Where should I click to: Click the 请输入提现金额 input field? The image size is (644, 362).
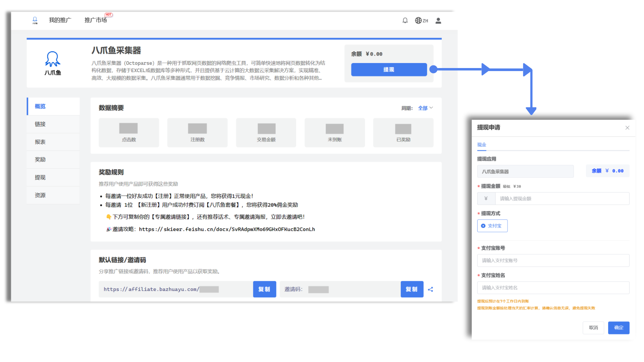click(x=562, y=198)
